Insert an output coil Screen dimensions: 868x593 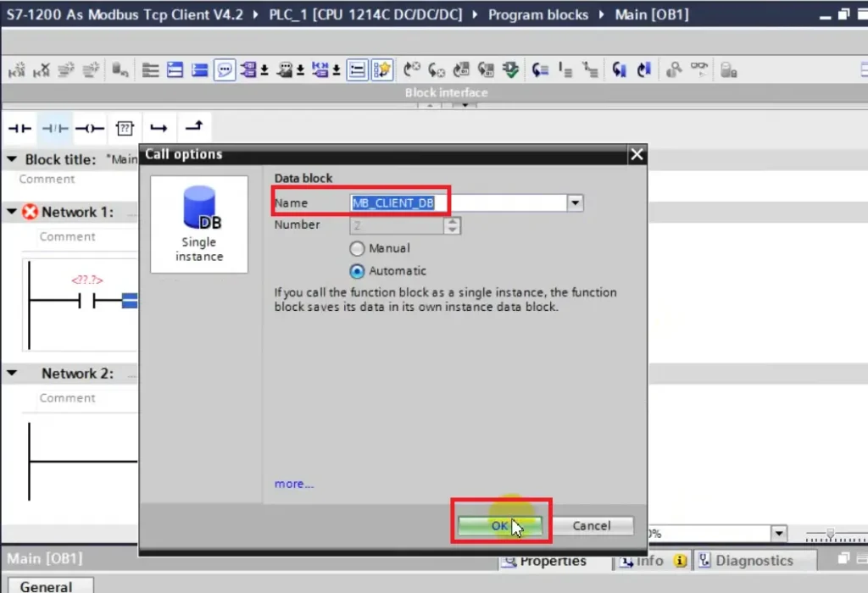coord(89,127)
